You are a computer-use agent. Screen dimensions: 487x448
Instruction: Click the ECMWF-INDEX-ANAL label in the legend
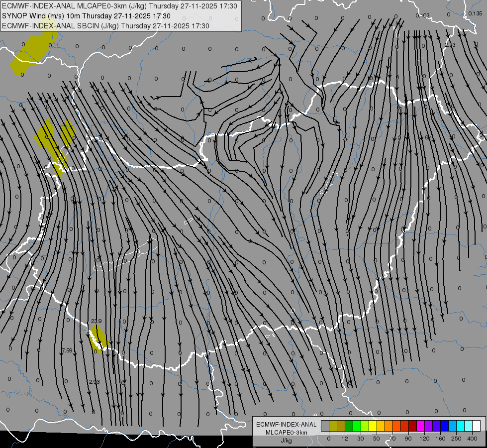point(286,425)
